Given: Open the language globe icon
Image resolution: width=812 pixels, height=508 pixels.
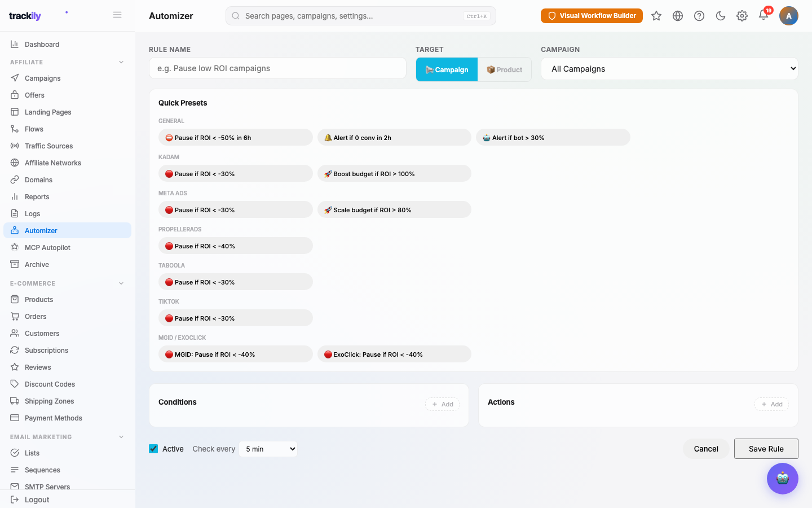Looking at the screenshot, I should pyautogui.click(x=678, y=16).
